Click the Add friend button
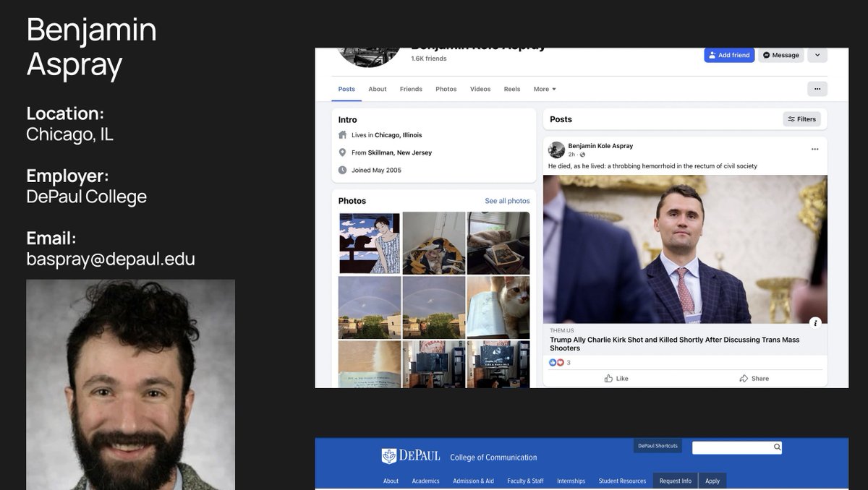868x490 pixels. coord(729,55)
